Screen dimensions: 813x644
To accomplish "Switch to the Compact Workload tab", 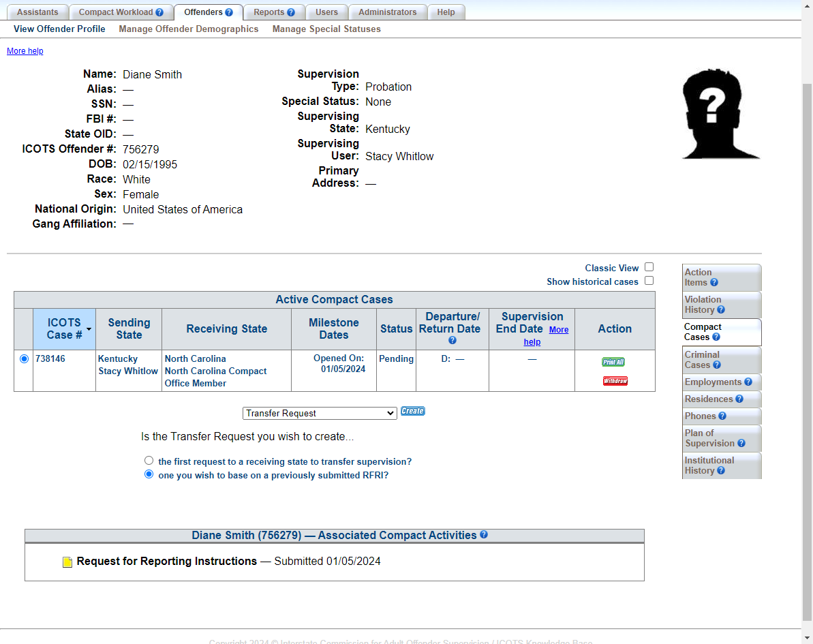I will click(x=121, y=12).
